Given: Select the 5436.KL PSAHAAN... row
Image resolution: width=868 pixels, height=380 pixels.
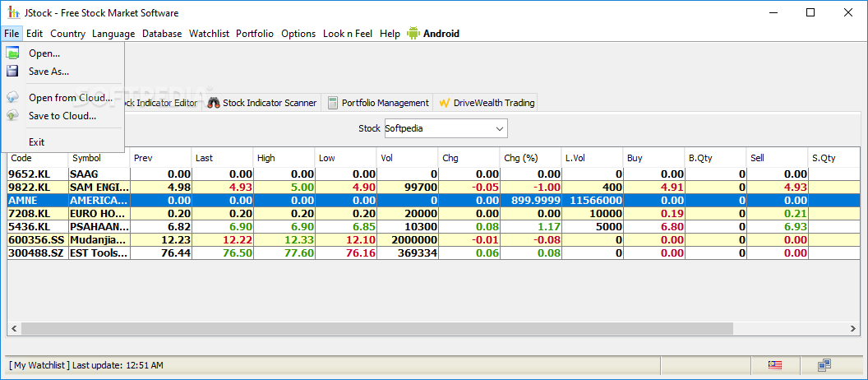Looking at the screenshot, I should (434, 226).
